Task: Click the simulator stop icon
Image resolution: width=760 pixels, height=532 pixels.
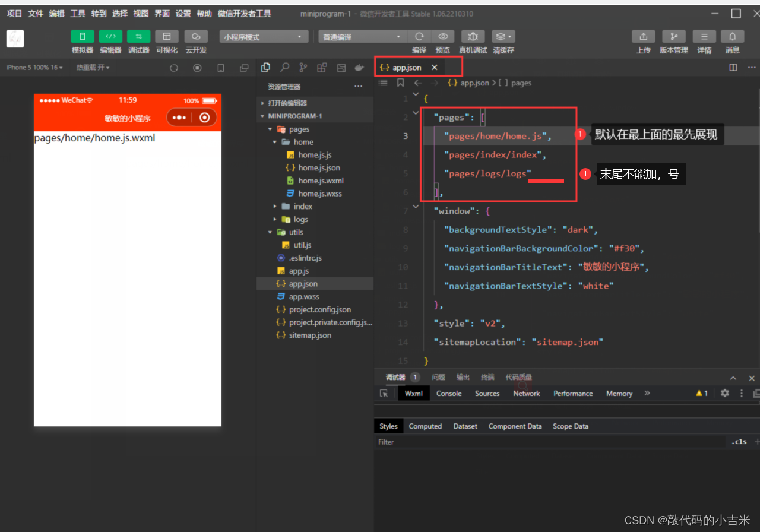Action: point(197,68)
